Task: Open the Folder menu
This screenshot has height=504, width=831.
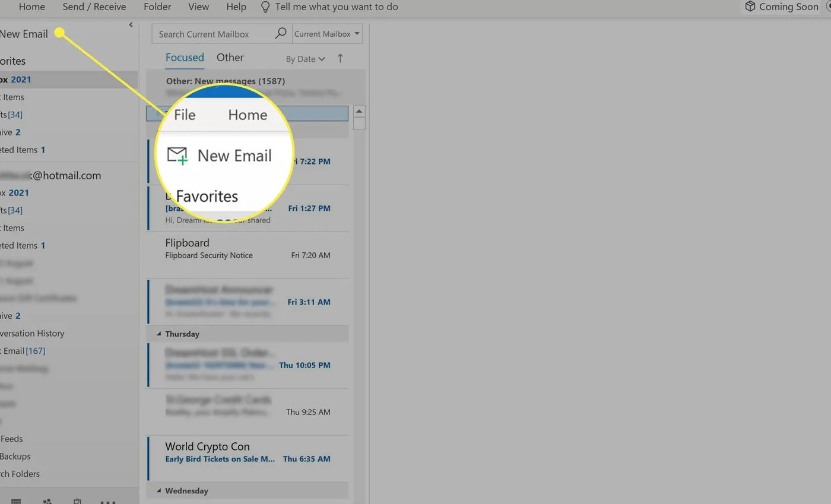Action: (157, 7)
